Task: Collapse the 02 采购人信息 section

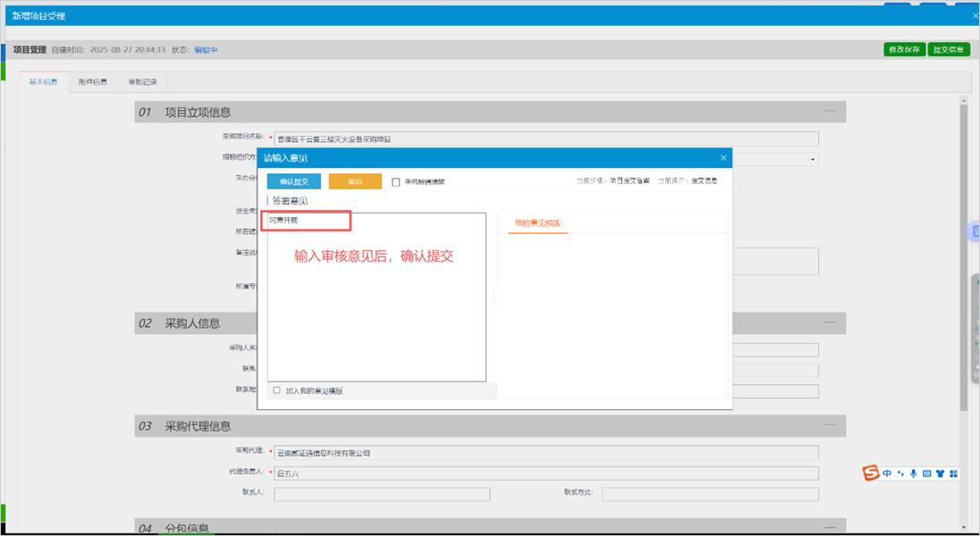Action: pos(830,322)
